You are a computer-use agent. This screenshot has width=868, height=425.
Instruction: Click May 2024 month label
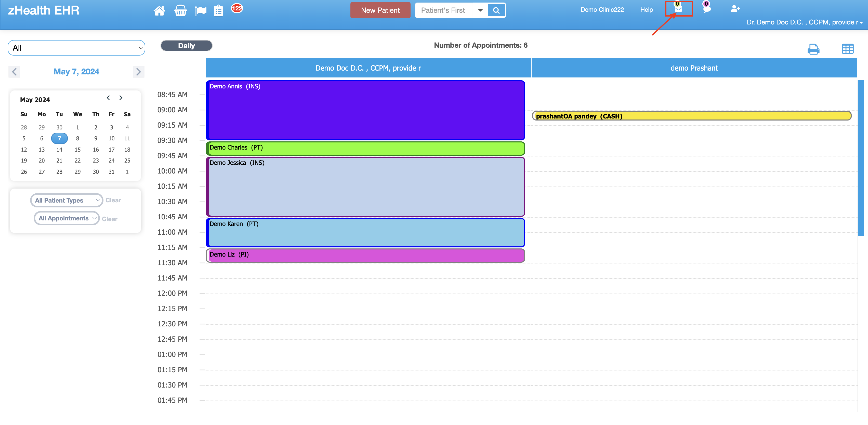coord(35,100)
